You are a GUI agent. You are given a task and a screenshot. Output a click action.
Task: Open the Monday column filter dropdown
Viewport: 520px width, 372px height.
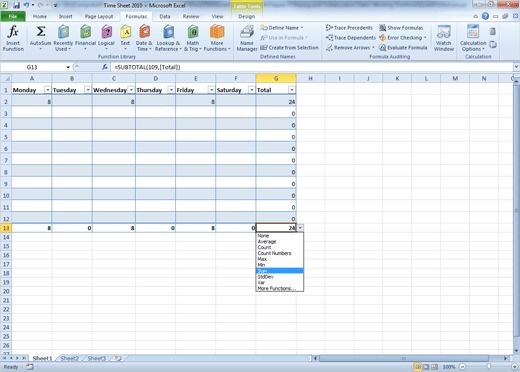click(47, 90)
